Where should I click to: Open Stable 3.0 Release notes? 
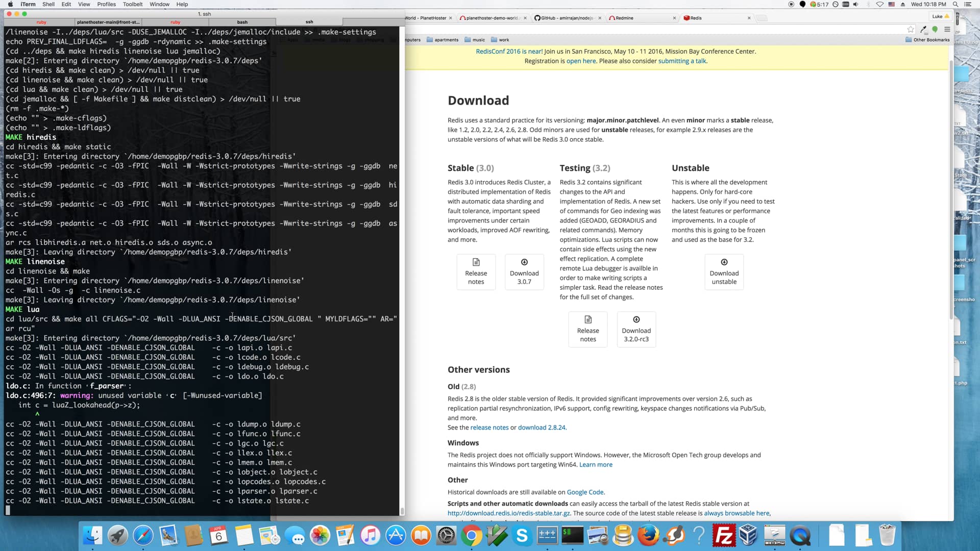click(x=476, y=272)
